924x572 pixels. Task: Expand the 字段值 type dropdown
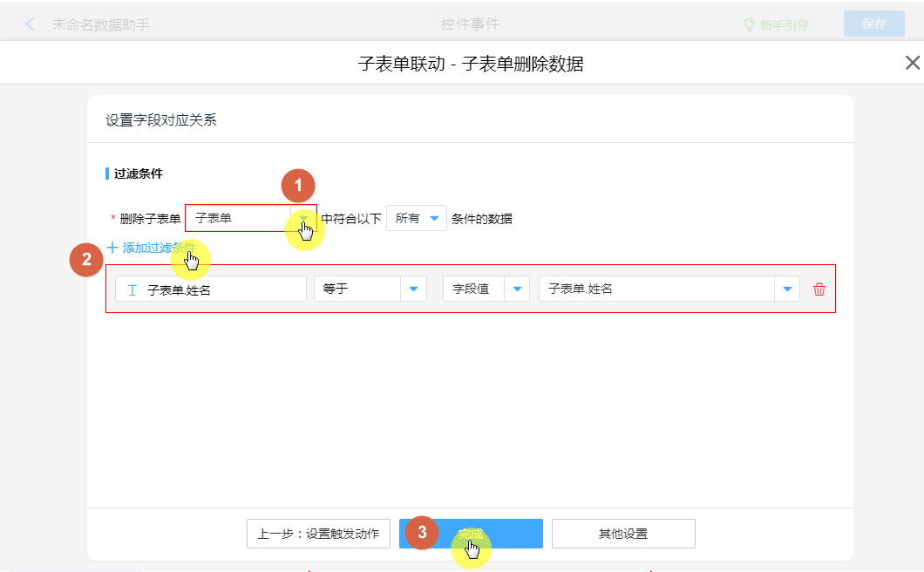[x=516, y=289]
